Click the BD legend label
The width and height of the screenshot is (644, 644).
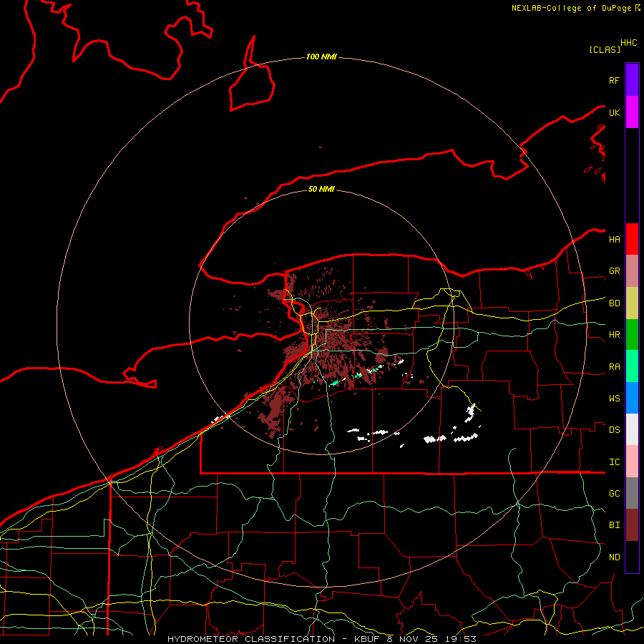tap(614, 303)
